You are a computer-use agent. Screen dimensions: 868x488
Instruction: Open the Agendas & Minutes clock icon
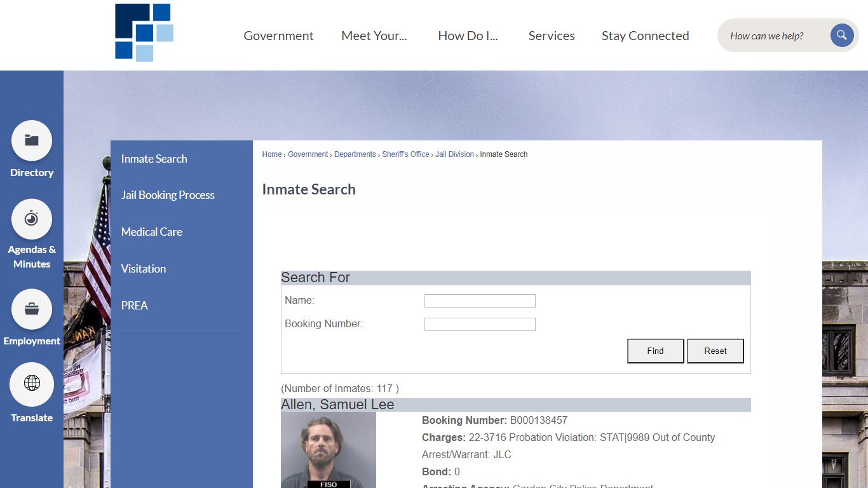coord(32,219)
